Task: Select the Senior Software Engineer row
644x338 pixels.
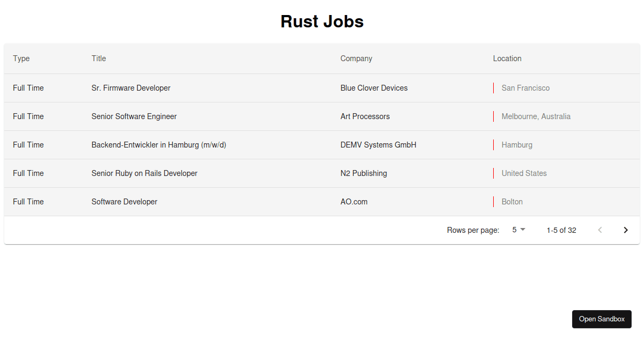Action: pos(134,116)
